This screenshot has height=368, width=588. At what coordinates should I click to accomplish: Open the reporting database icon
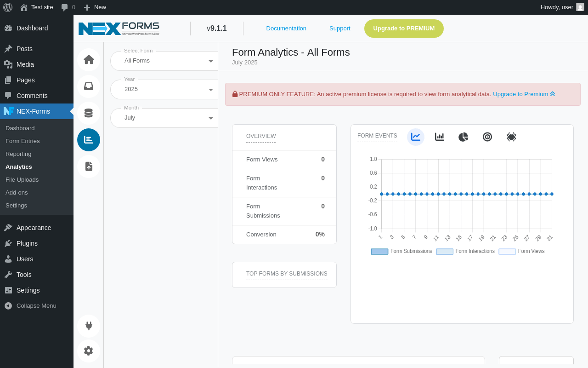(89, 113)
